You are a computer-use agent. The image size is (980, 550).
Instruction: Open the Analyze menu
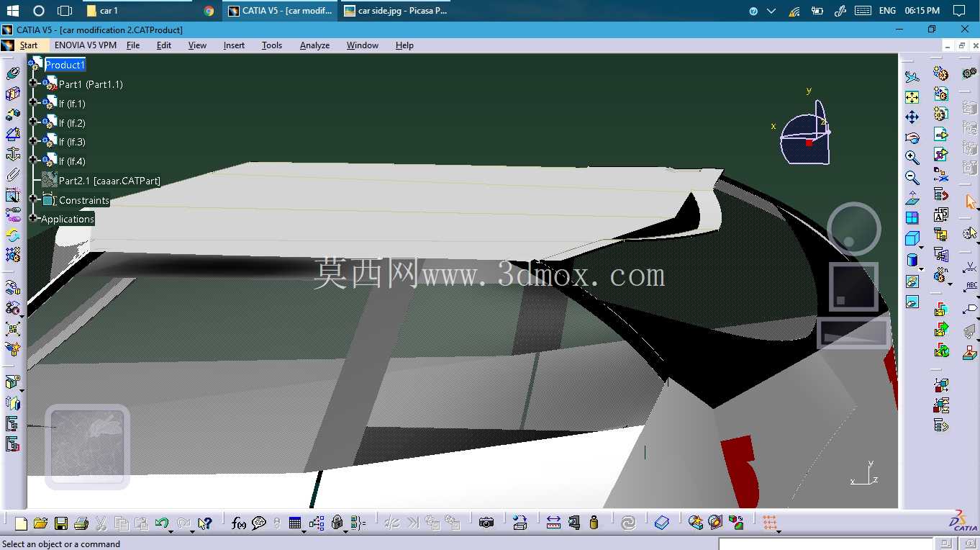pos(314,45)
